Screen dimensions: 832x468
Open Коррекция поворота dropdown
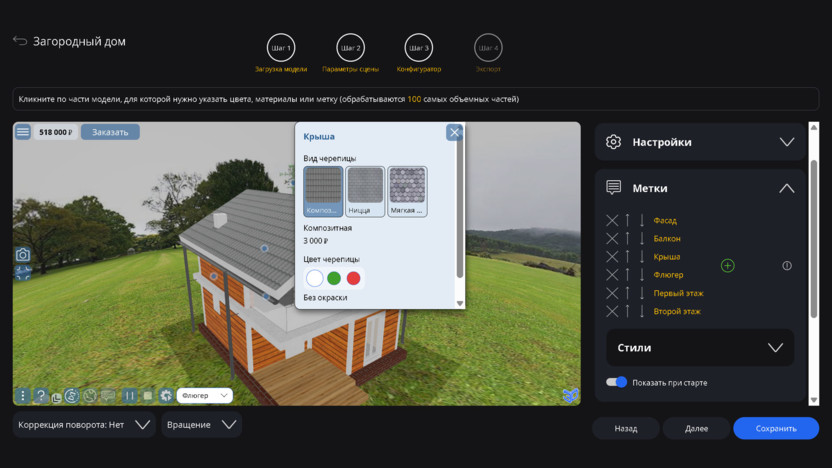(x=84, y=424)
